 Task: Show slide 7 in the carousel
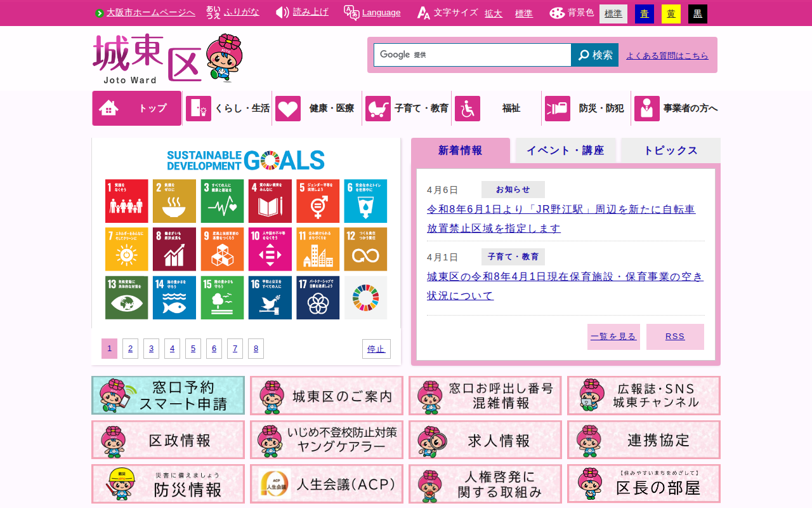click(235, 349)
